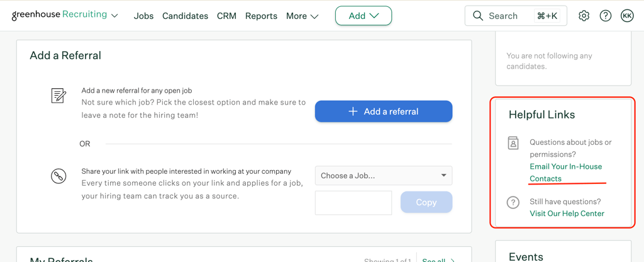
Task: Open the Reports navigation item
Action: pos(261,16)
